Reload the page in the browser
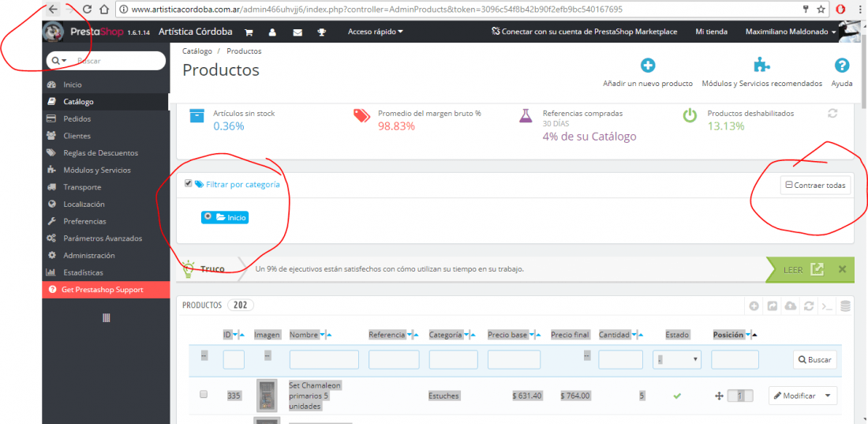This screenshot has height=424, width=868. click(86, 9)
